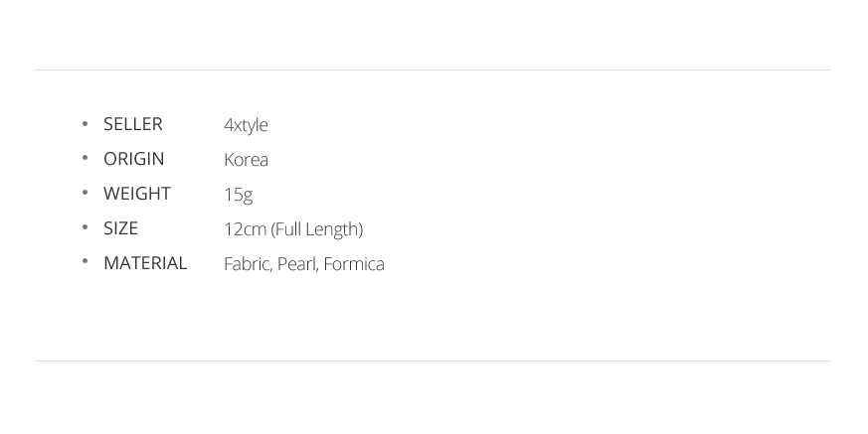This screenshot has height=434, width=868.
Task: Click the bullet beside ORIGIN
Action: tap(86, 159)
